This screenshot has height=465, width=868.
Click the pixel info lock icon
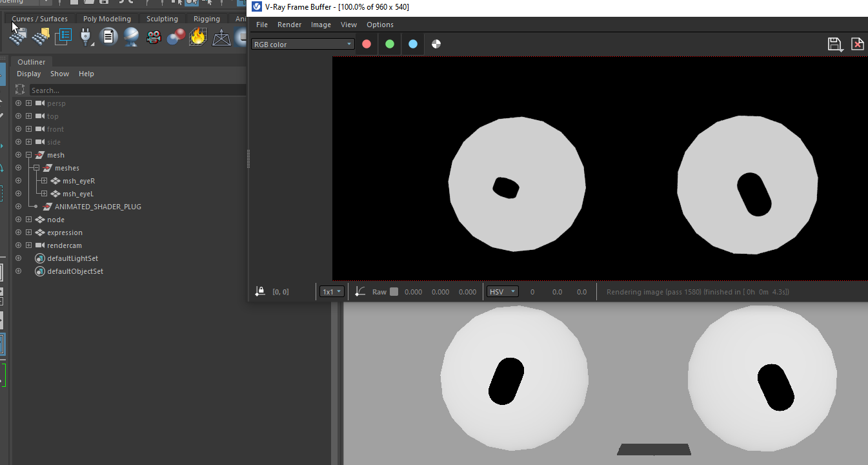click(260, 291)
